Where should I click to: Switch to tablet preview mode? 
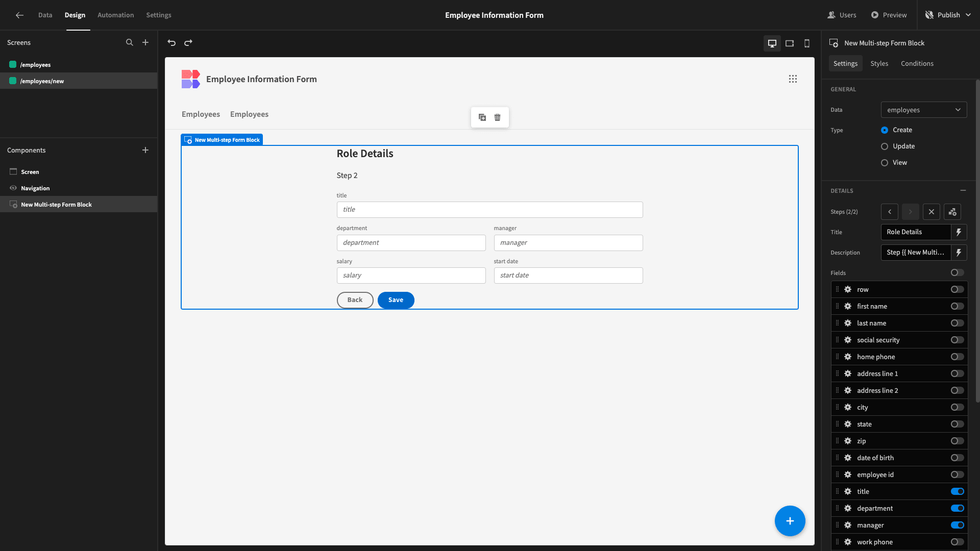[790, 43]
